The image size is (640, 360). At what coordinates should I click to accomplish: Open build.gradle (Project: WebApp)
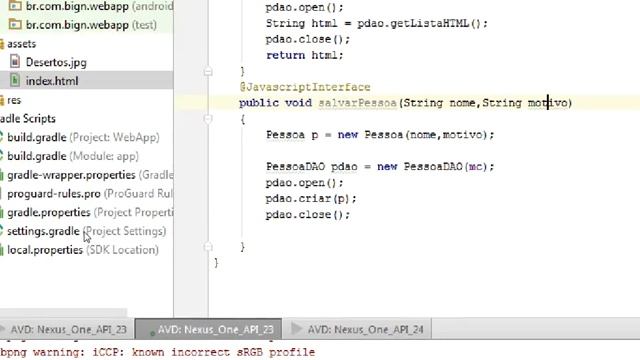83,138
